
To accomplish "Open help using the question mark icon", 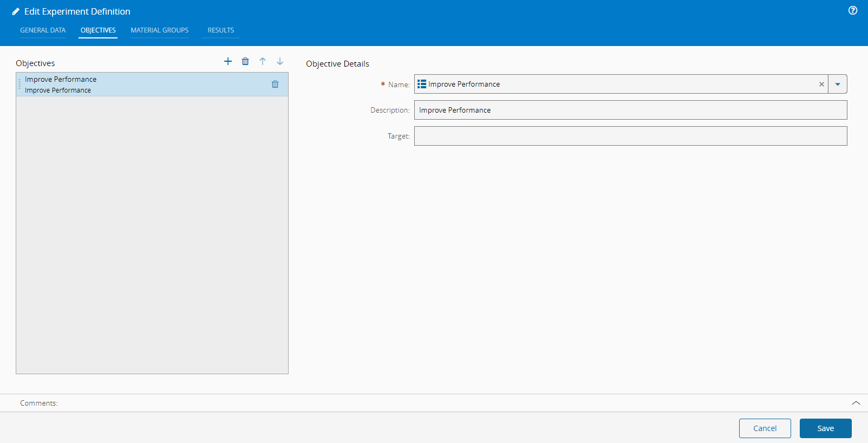I will pos(853,10).
